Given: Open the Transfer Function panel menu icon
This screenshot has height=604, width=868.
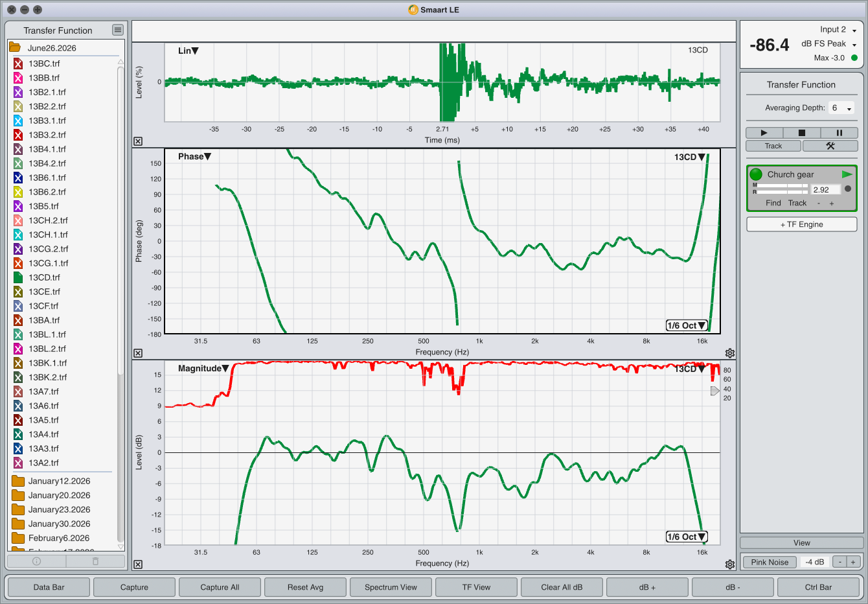Looking at the screenshot, I should point(117,30).
